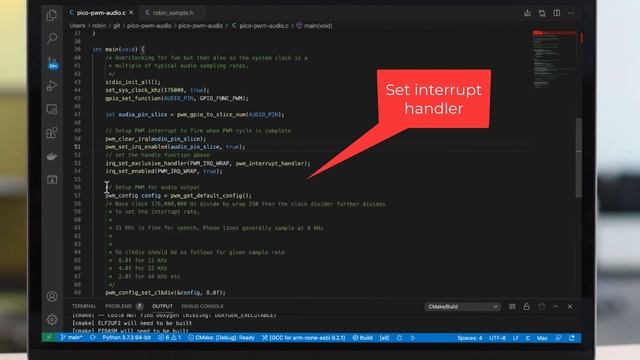Click line number 39 in gutter

tap(77, 49)
